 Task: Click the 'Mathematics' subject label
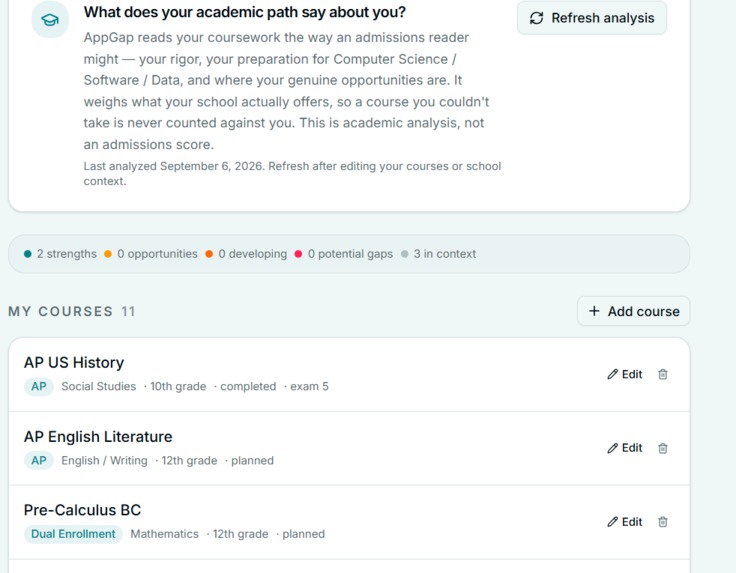point(164,534)
